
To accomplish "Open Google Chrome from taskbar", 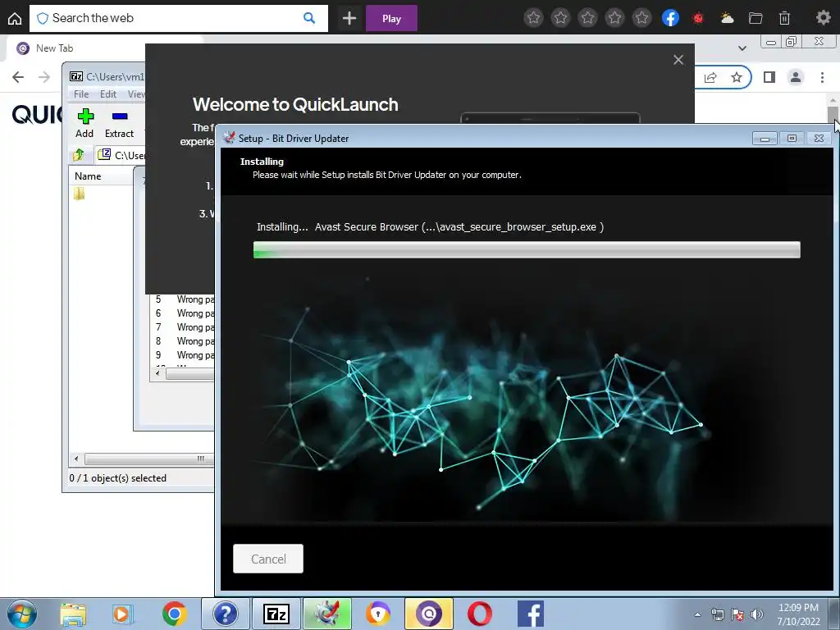I will [174, 614].
